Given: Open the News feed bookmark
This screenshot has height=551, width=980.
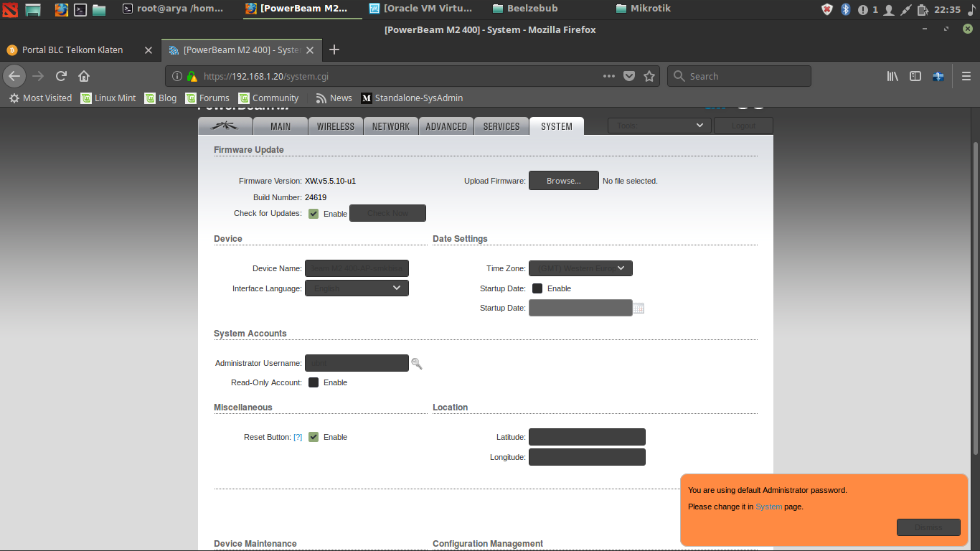Looking at the screenshot, I should [x=334, y=98].
